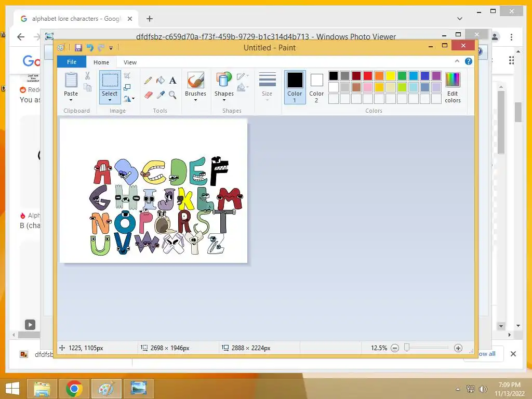
Task: Click the Copy icon in Clipboard group
Action: point(87,87)
